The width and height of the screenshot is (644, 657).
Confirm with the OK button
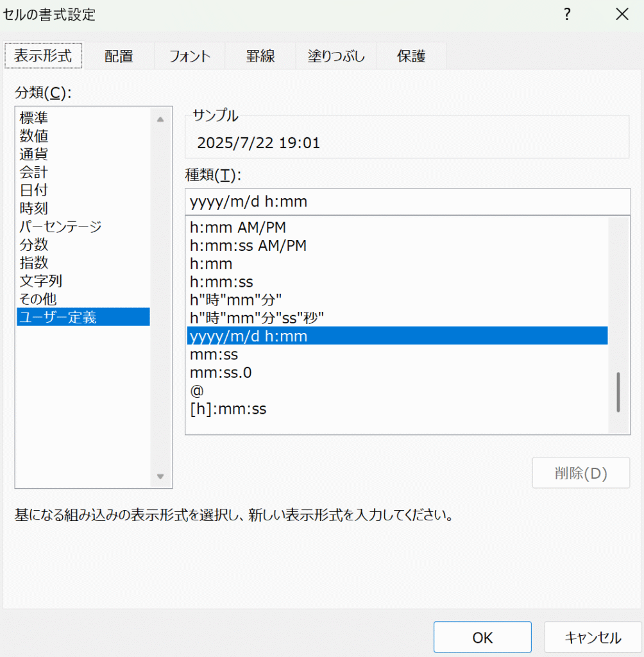tap(482, 637)
